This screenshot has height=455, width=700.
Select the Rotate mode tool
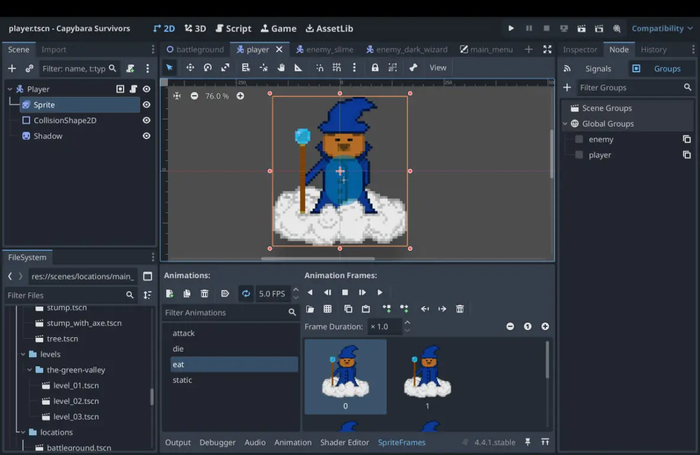point(208,67)
